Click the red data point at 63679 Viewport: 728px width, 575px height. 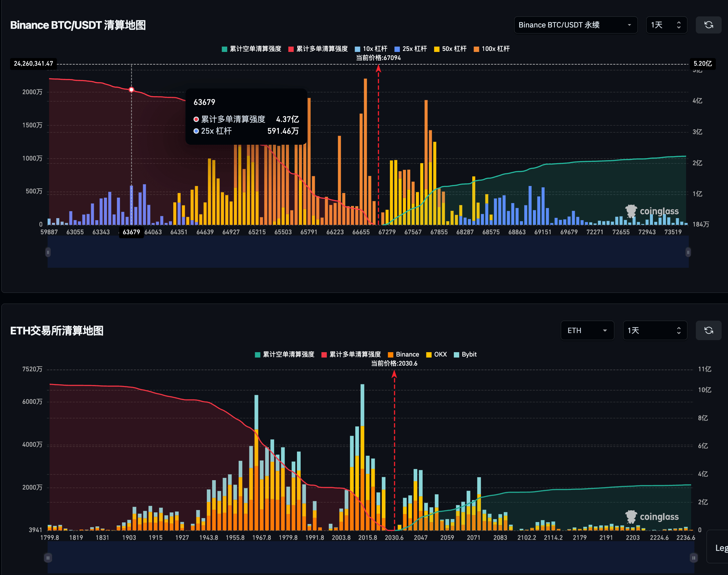click(x=131, y=89)
